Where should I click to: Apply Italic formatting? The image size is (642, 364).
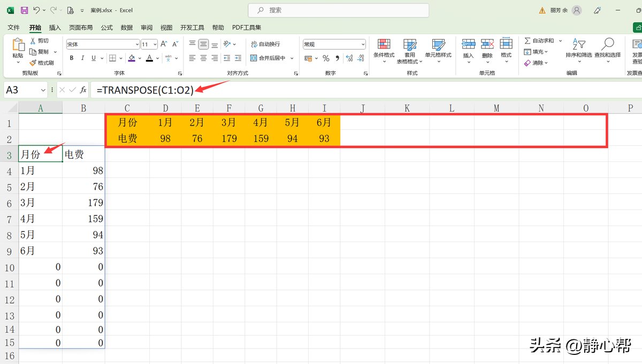pyautogui.click(x=82, y=58)
